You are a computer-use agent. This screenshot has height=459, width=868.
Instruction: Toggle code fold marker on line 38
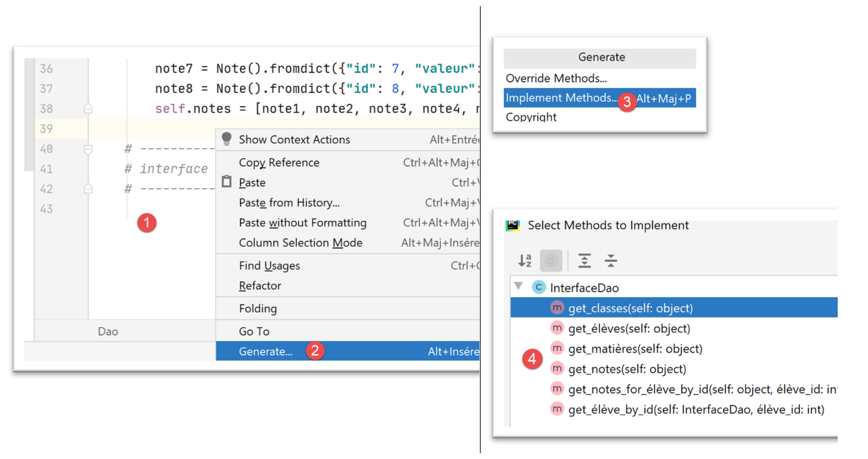(88, 109)
